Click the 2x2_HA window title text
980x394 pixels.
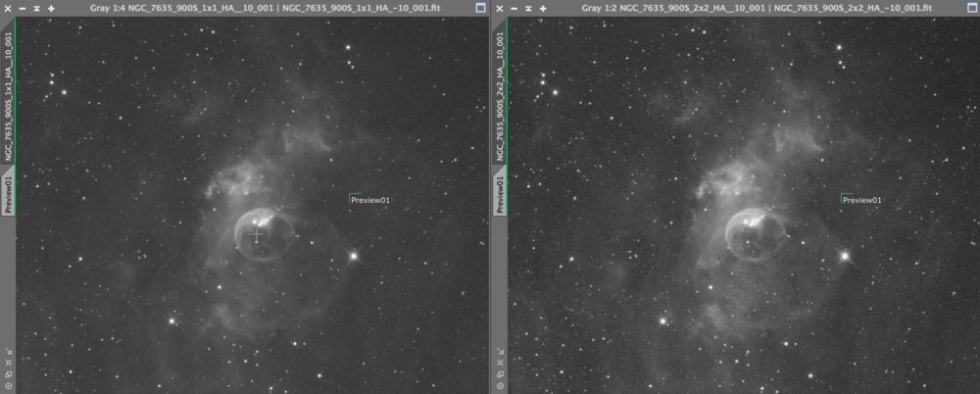coord(757,8)
